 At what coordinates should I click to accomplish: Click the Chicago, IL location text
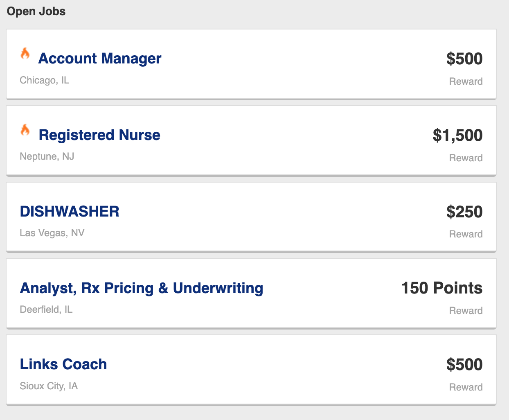[x=45, y=80]
